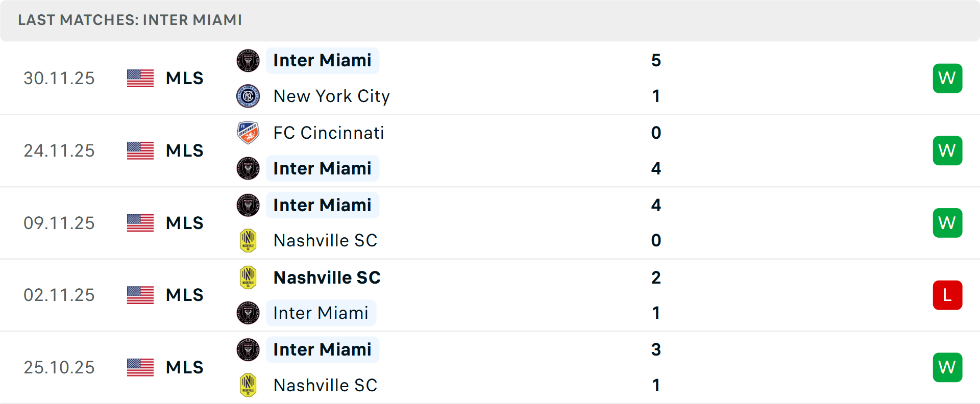Click MLS league label for 24.11.25 match
980x404 pixels.
tap(184, 150)
